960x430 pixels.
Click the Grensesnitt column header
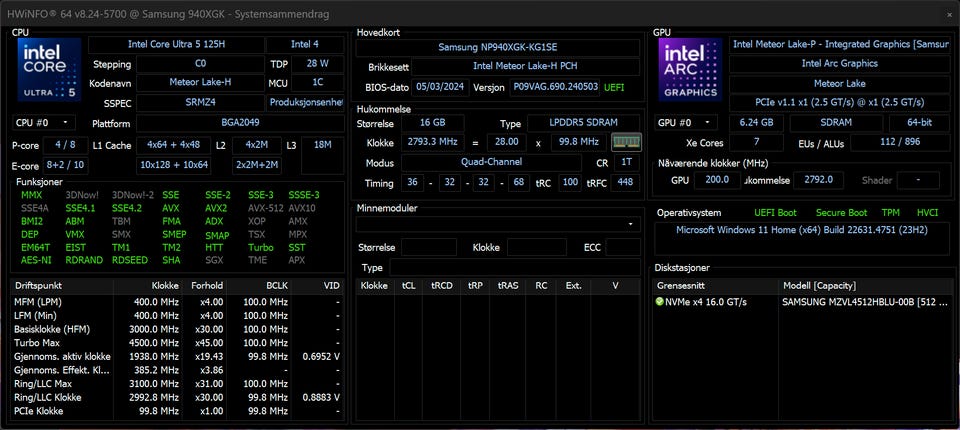(x=716, y=286)
